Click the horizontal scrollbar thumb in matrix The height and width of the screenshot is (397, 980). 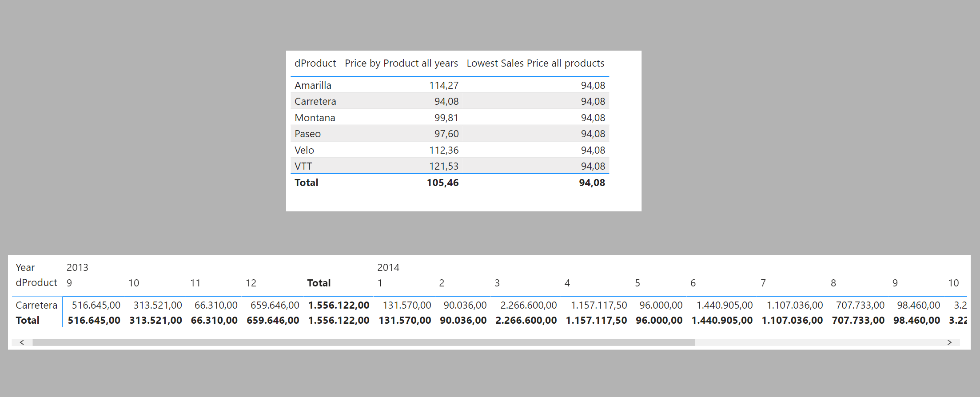click(364, 342)
